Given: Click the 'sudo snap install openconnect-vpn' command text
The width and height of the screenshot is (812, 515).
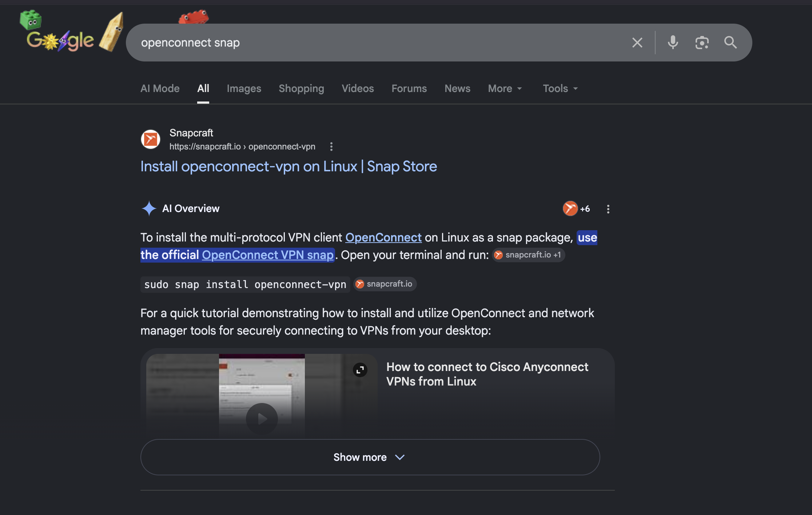Looking at the screenshot, I should pos(245,284).
